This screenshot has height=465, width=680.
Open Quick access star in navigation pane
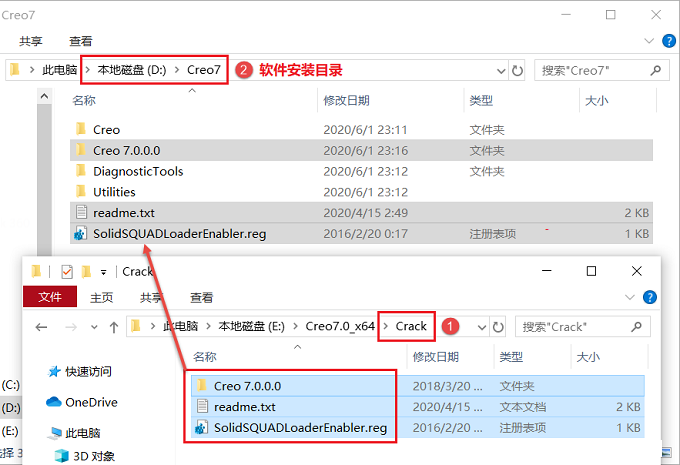54,372
